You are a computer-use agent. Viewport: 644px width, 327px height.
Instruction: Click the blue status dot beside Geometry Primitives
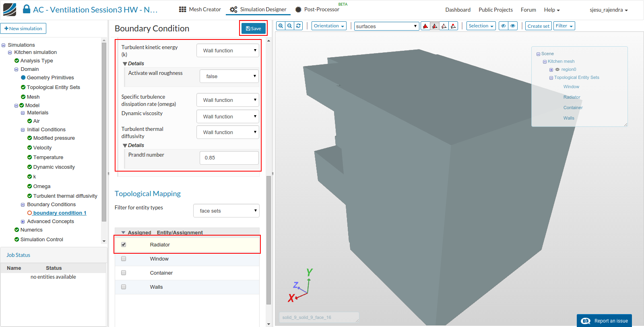(x=23, y=78)
